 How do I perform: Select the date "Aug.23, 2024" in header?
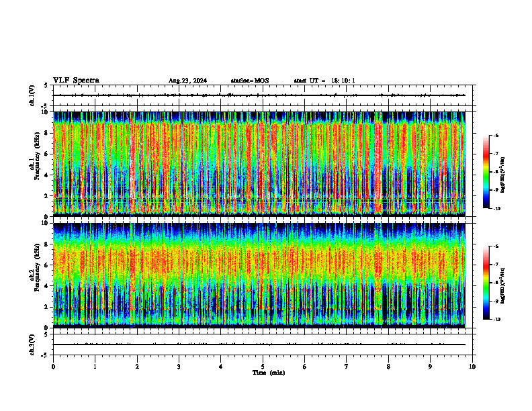coord(187,81)
